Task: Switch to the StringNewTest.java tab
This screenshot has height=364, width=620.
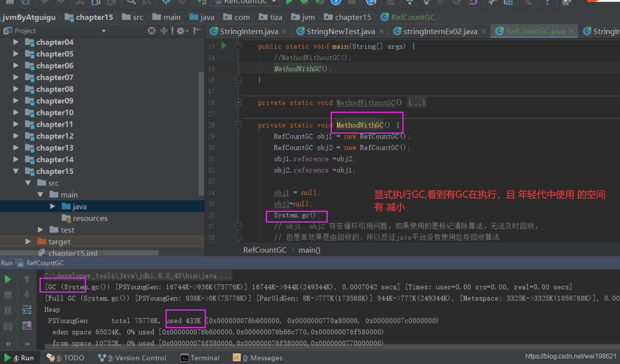Action: [340, 31]
